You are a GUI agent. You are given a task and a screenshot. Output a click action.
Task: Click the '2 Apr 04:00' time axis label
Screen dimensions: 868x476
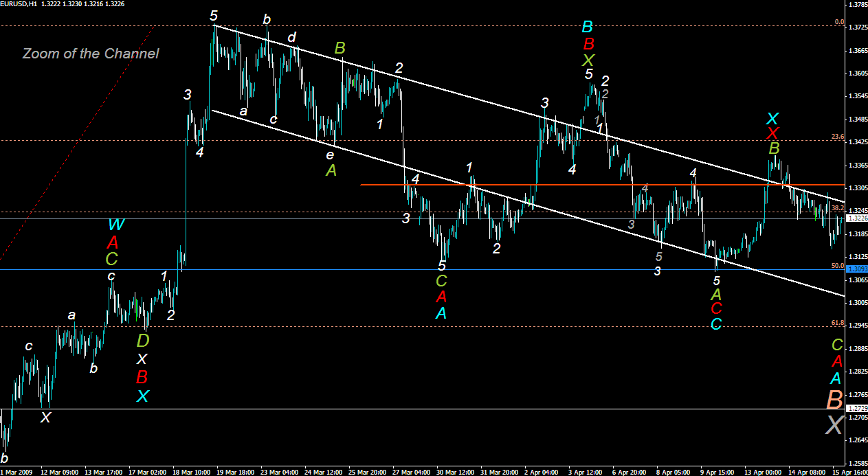(543, 472)
